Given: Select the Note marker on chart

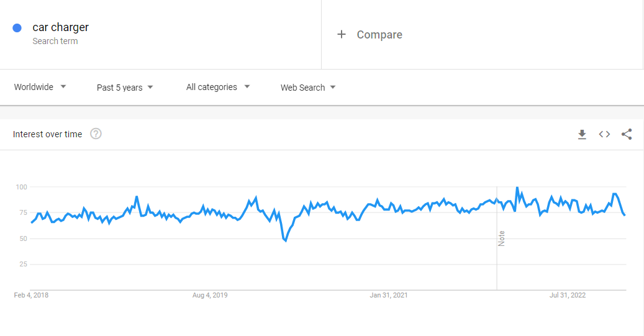Looking at the screenshot, I should coord(501,238).
